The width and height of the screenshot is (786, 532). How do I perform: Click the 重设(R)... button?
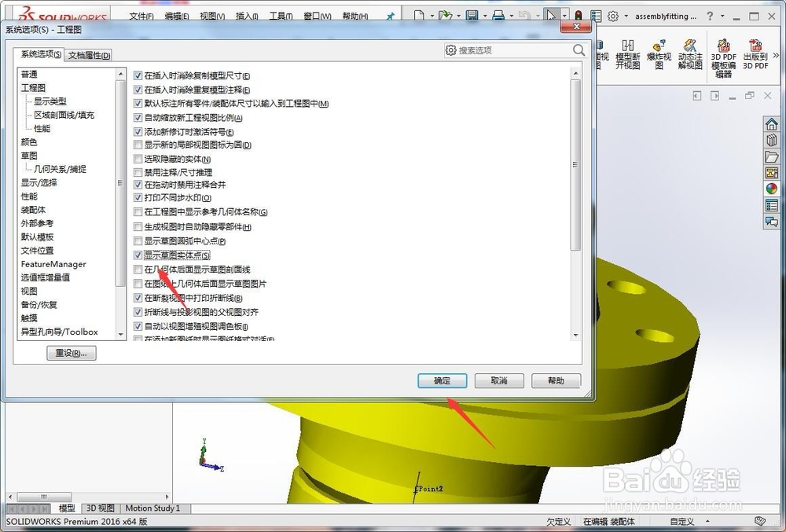(x=72, y=353)
